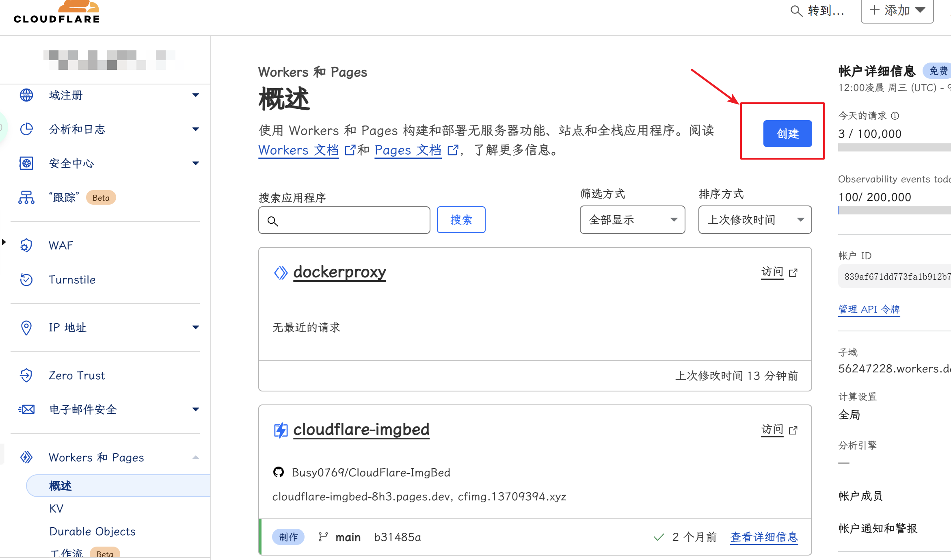Open 跟踪 Beta in the sidebar
Image resolution: width=951 pixels, height=560 pixels.
tap(82, 197)
